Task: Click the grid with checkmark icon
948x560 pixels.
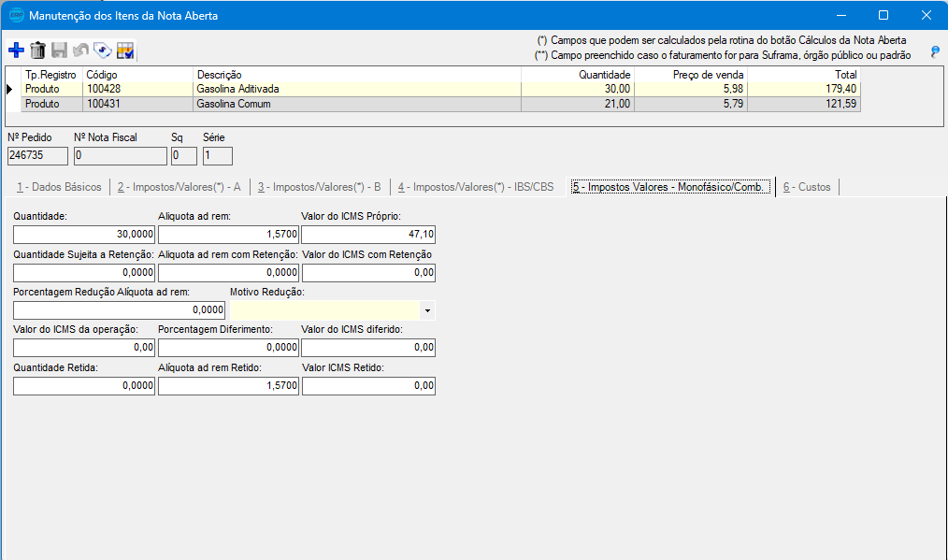Action: [x=125, y=50]
